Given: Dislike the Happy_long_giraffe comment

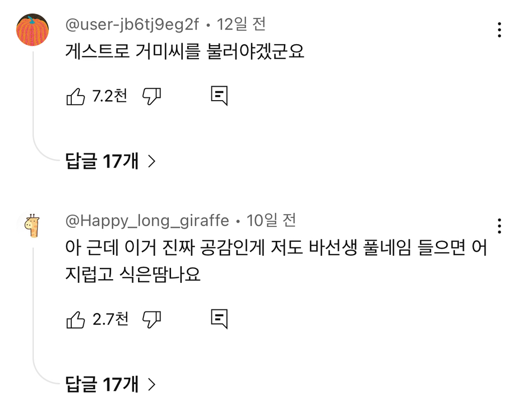Looking at the screenshot, I should tap(151, 320).
